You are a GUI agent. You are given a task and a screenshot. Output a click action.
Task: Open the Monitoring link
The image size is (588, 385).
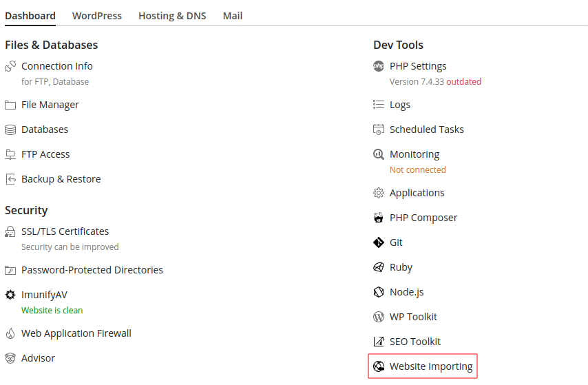(414, 154)
